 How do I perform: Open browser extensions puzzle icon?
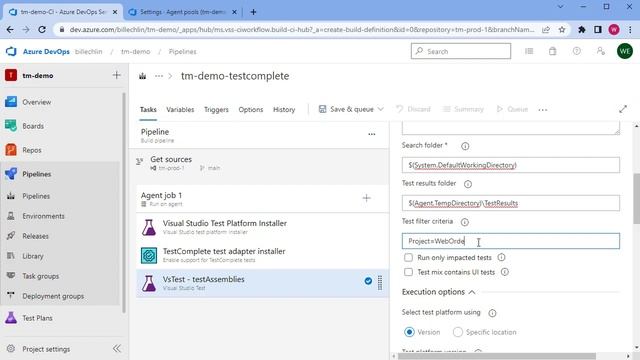click(x=582, y=29)
